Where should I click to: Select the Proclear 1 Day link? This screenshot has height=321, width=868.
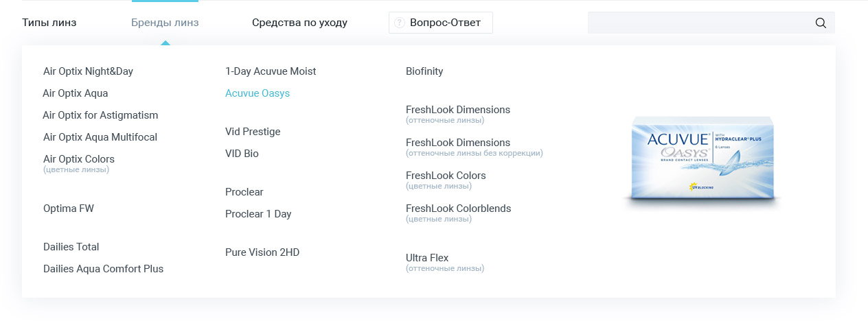click(258, 214)
